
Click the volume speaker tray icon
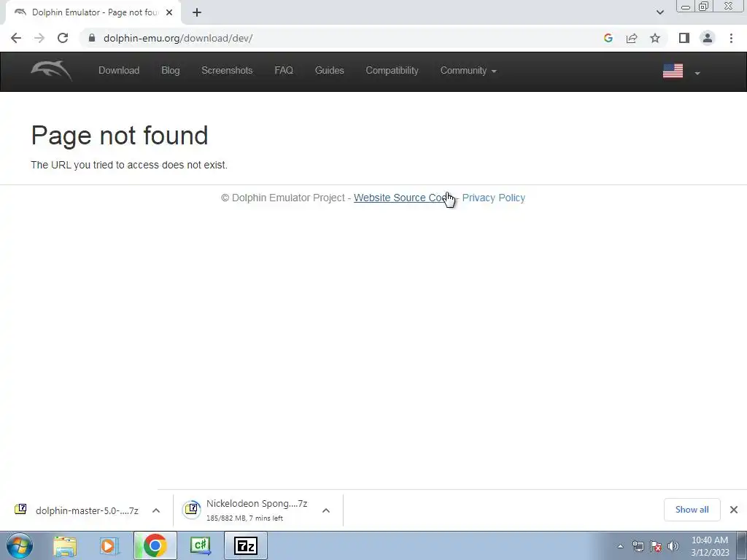point(673,546)
